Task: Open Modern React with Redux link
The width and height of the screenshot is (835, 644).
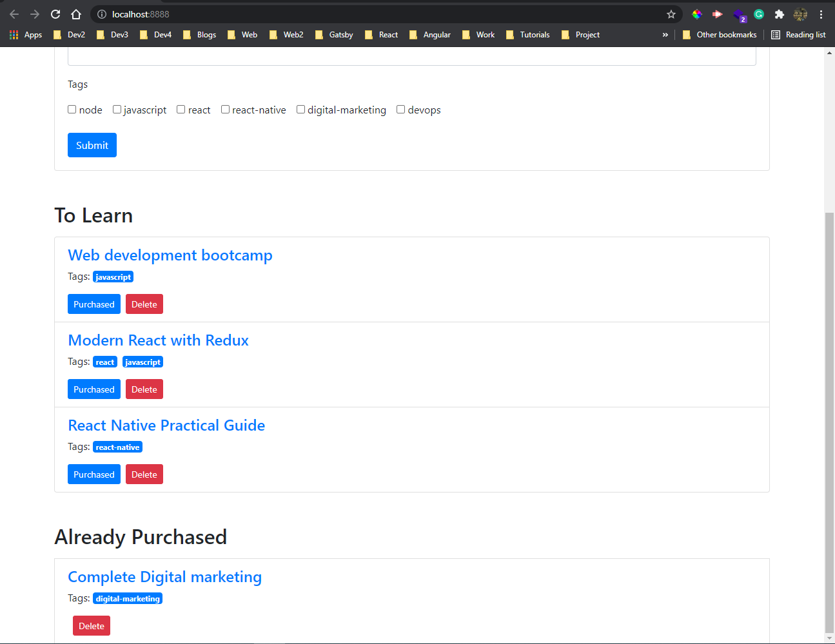Action: (x=159, y=340)
